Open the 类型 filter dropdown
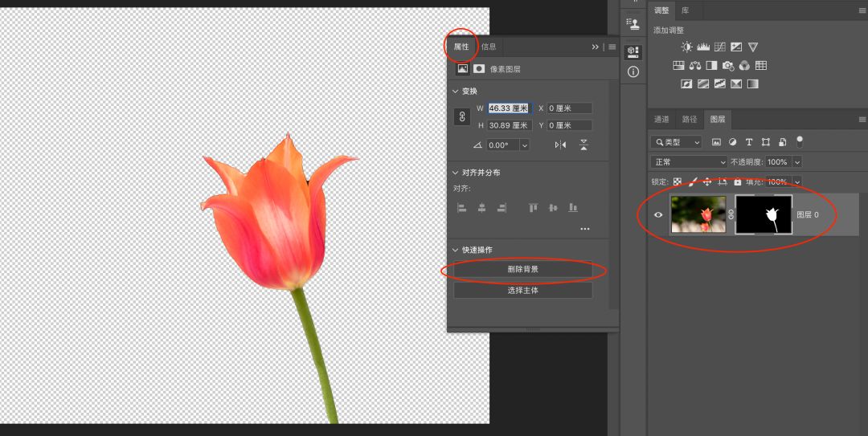Viewport: 868px width, 436px height. point(677,142)
